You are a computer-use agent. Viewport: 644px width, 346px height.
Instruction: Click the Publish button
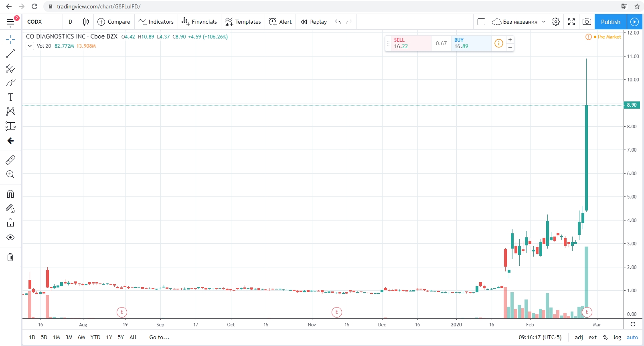click(x=611, y=22)
